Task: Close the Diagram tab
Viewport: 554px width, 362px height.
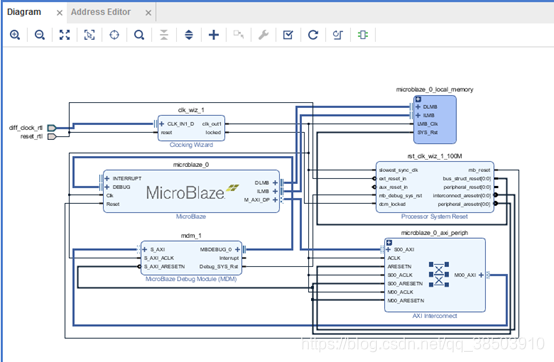Action: pyautogui.click(x=60, y=13)
